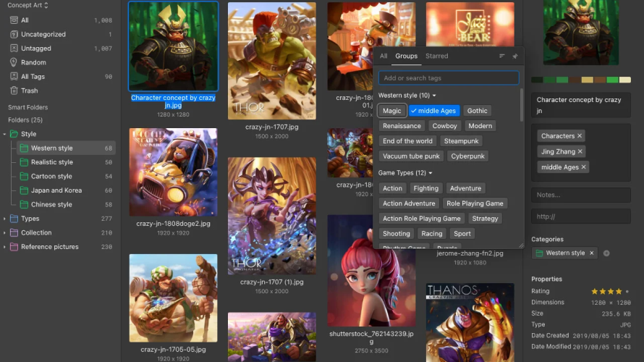Viewport: 644px width, 362px height.
Task: Expand the Types folder in sidebar
Action: 5,219
